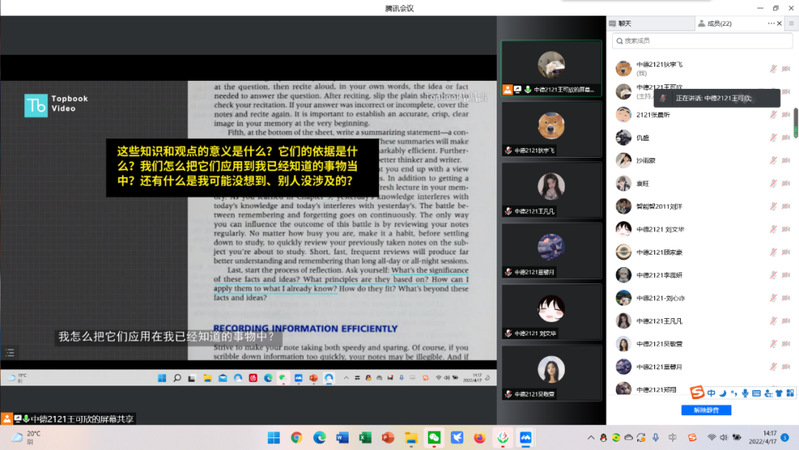Open Microsoft Word from the taskbar
This screenshot has height=450, width=799.
coord(342,438)
